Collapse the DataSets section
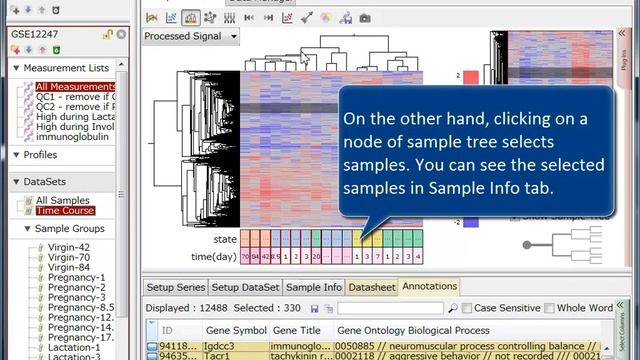640x360 pixels. pyautogui.click(x=16, y=182)
